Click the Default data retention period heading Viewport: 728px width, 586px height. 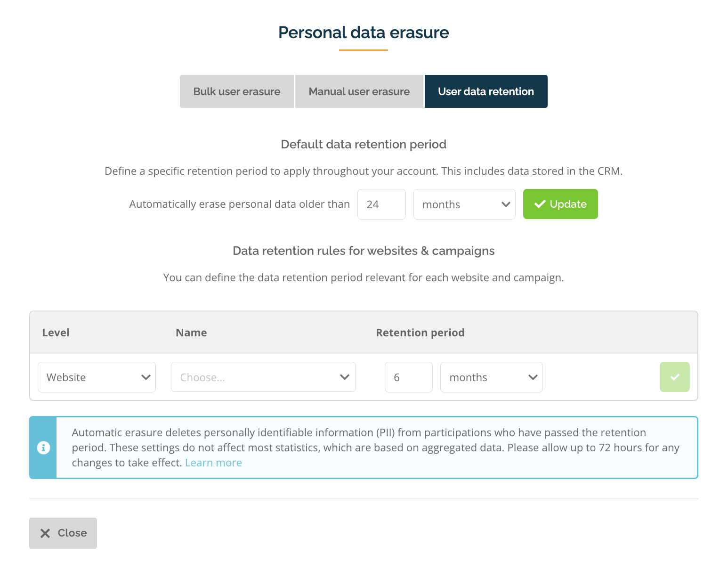coord(364,144)
